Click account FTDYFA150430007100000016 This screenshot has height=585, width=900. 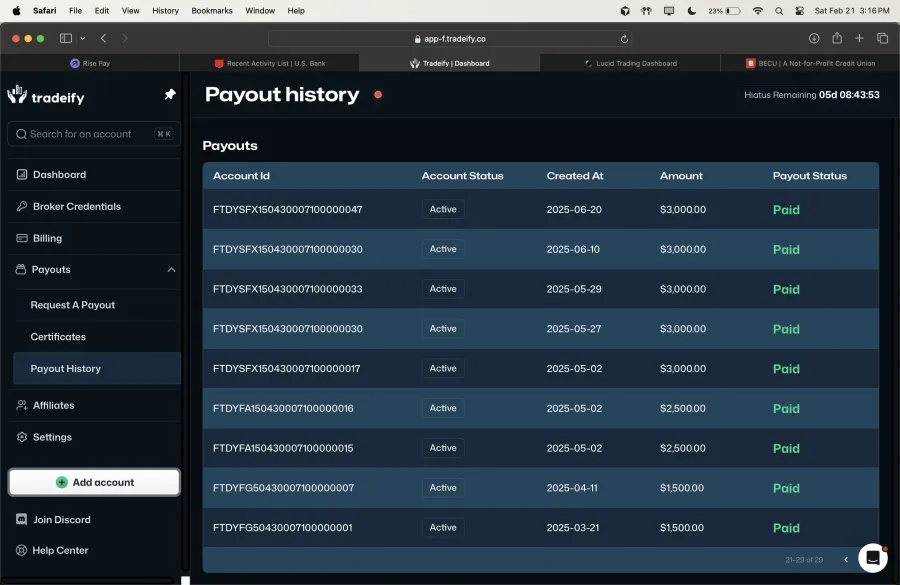pyautogui.click(x=283, y=408)
